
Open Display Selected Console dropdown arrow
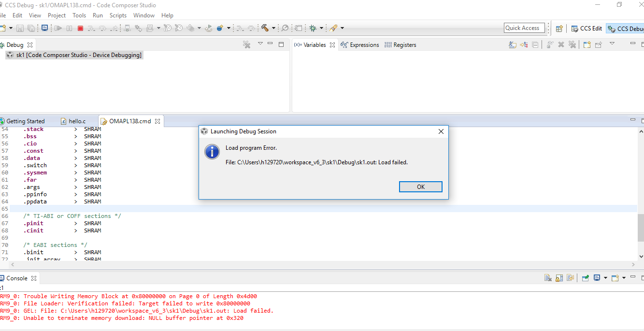[x=605, y=278]
